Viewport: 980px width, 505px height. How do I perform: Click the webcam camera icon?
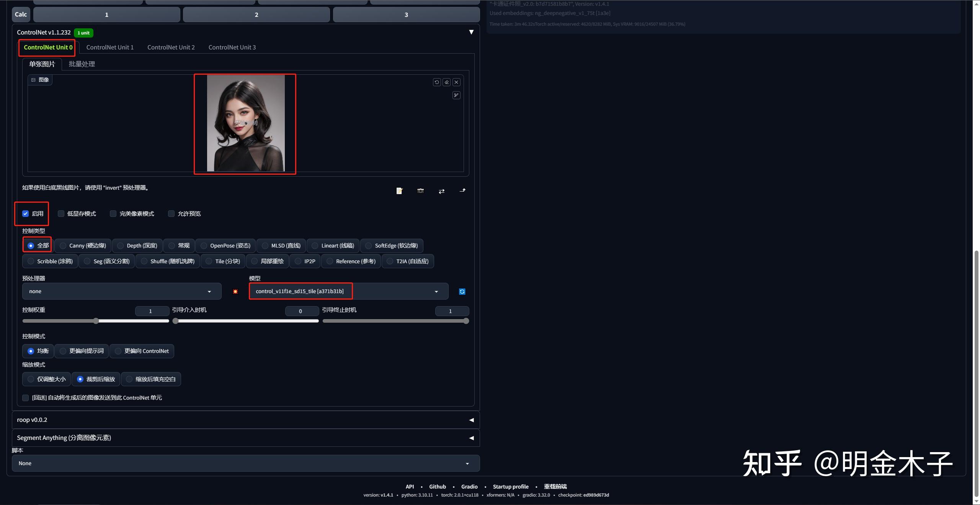(420, 191)
